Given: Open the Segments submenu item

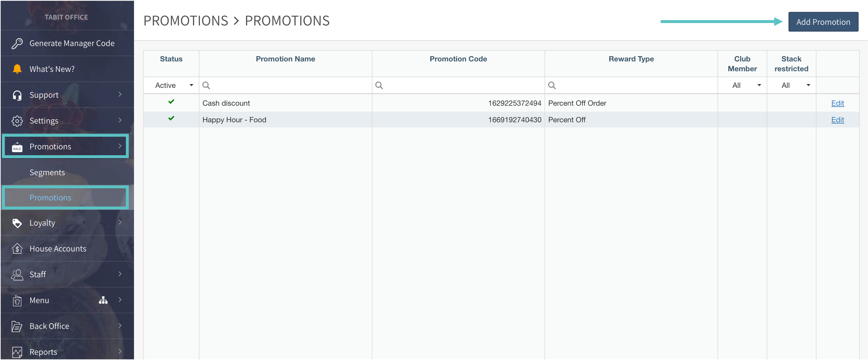Looking at the screenshot, I should [x=47, y=172].
